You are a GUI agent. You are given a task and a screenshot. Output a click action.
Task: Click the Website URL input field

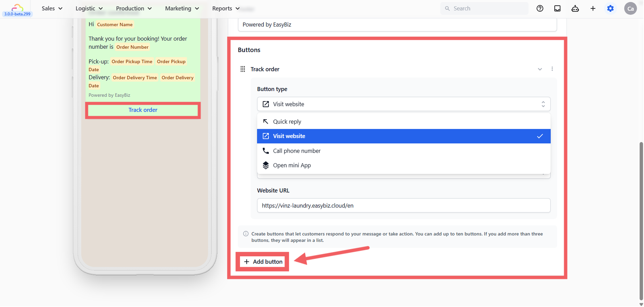(404, 205)
